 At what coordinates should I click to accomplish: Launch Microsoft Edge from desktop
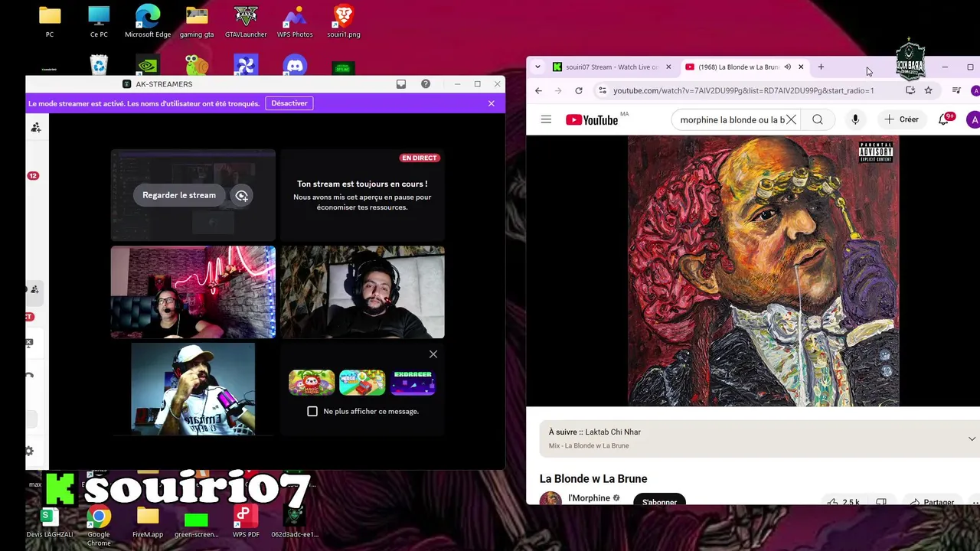tap(148, 21)
